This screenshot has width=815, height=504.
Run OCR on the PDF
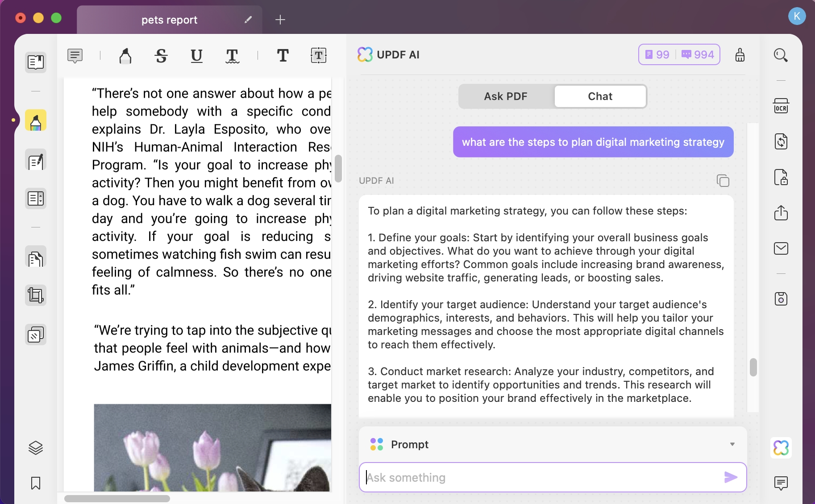pos(781,106)
